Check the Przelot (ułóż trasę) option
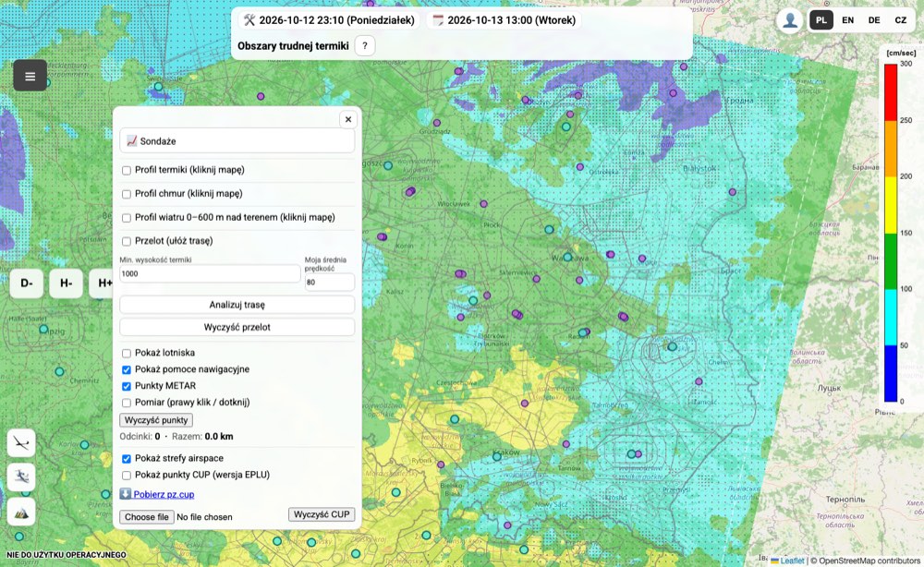 pyautogui.click(x=126, y=241)
